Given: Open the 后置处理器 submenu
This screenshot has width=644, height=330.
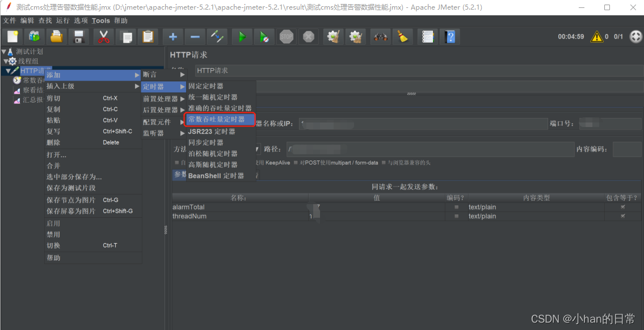Looking at the screenshot, I should (x=164, y=110).
